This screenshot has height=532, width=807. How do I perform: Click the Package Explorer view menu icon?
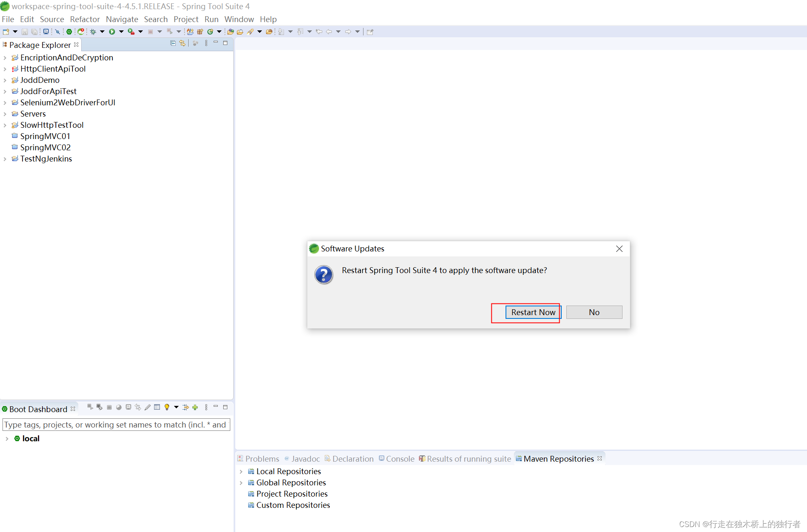(207, 45)
